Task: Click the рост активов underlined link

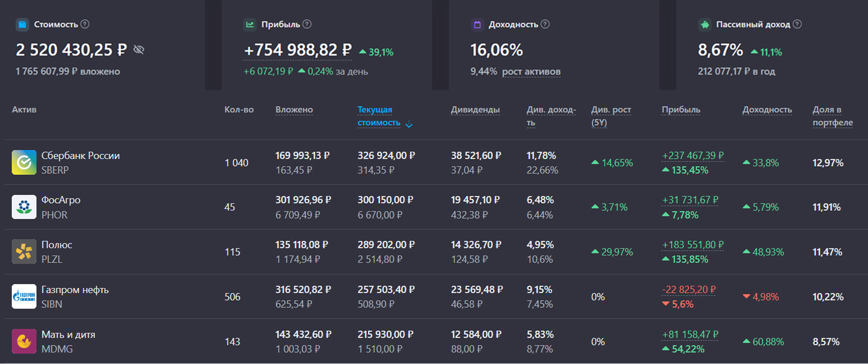Action: (x=531, y=72)
